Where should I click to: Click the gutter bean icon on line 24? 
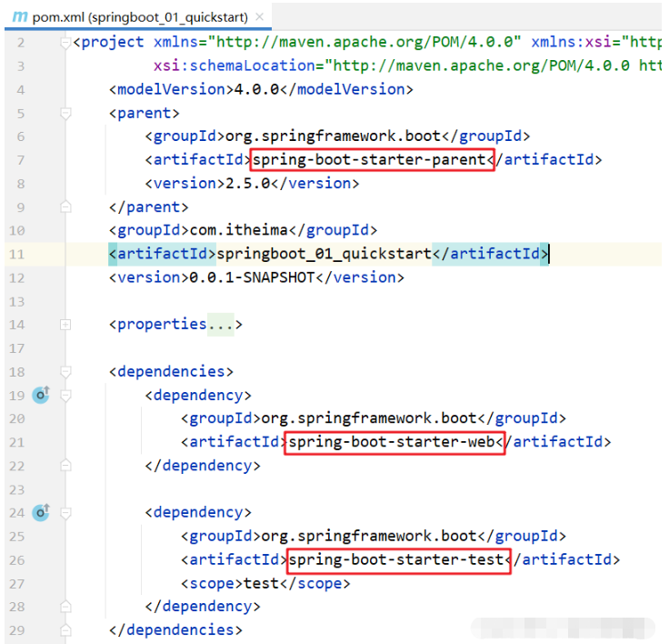point(41,513)
